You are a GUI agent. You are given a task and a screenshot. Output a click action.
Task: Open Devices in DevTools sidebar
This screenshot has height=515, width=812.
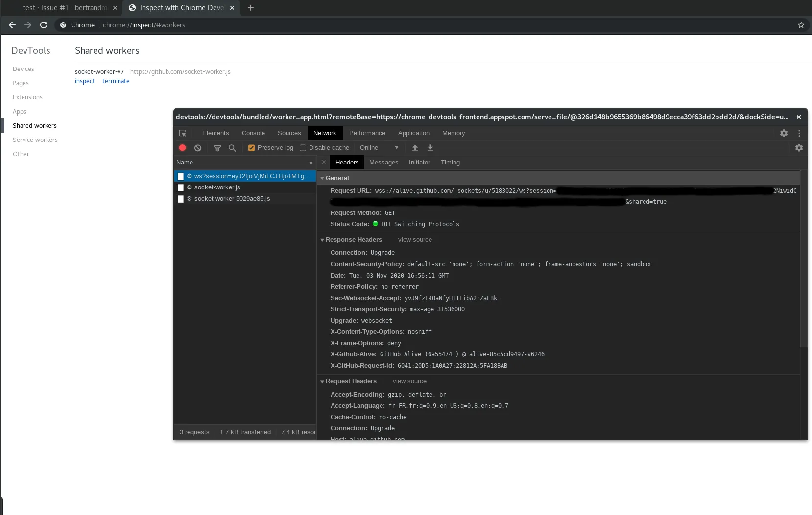click(x=24, y=69)
